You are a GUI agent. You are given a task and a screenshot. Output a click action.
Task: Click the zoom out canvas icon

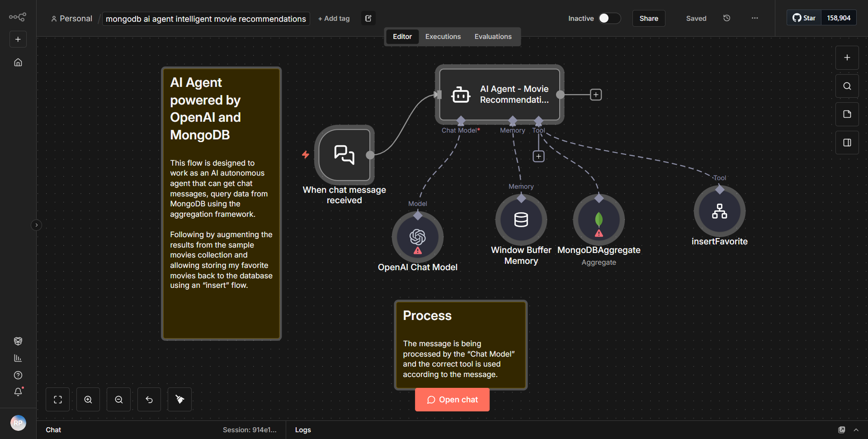click(119, 400)
